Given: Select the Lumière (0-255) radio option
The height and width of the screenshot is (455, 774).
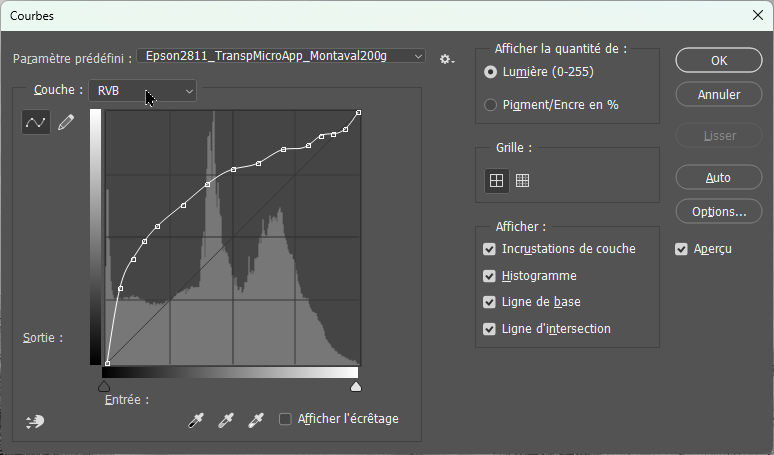Looking at the screenshot, I should 490,72.
